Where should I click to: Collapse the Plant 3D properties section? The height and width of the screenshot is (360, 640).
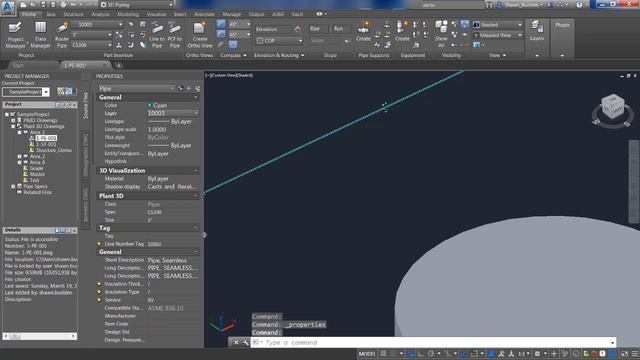[x=196, y=196]
